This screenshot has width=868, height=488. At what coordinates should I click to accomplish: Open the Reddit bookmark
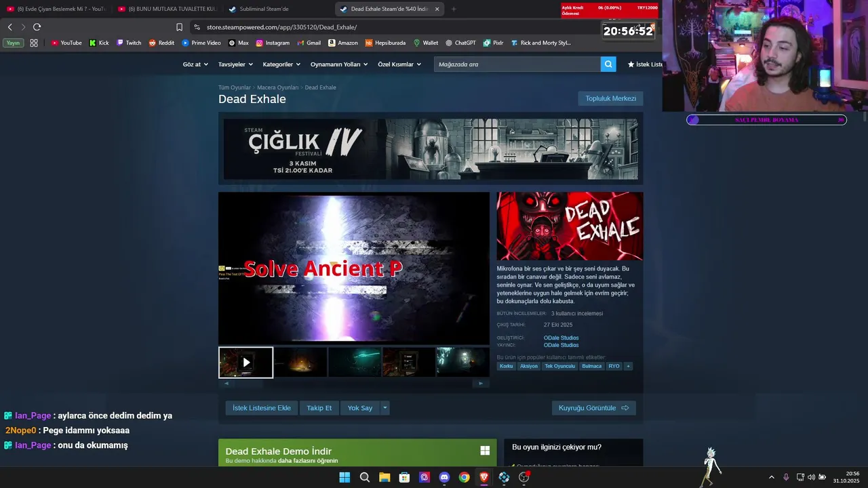click(161, 43)
